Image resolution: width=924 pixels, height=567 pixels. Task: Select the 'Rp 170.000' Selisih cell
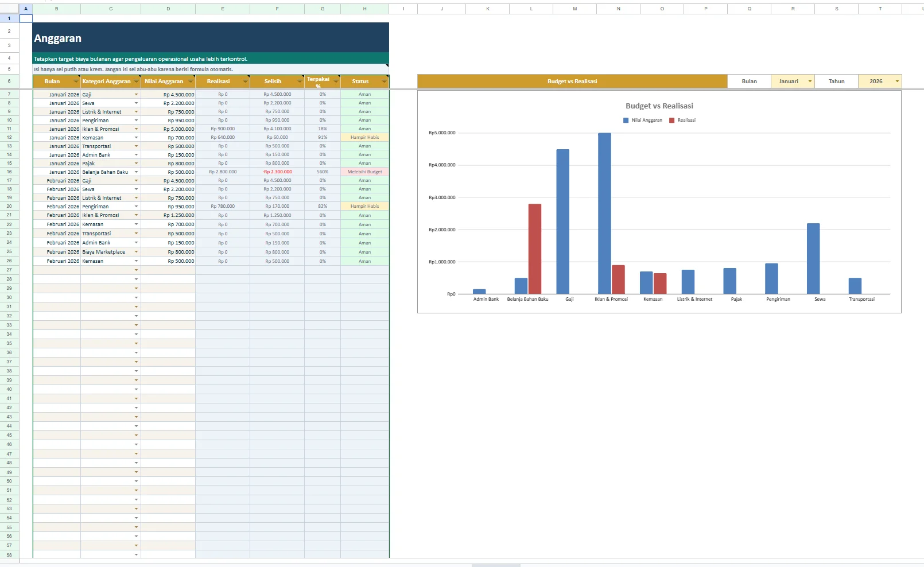click(277, 206)
